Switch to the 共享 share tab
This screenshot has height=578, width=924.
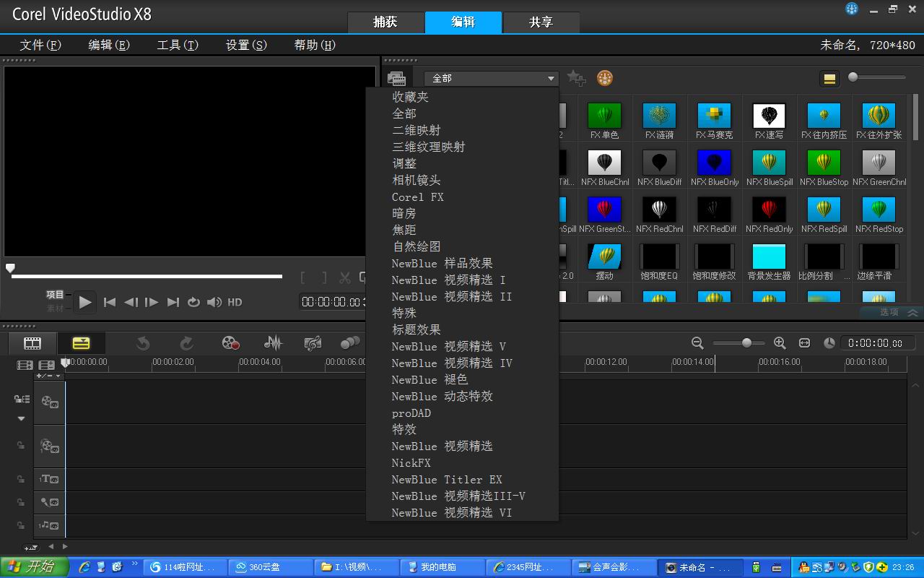click(541, 22)
